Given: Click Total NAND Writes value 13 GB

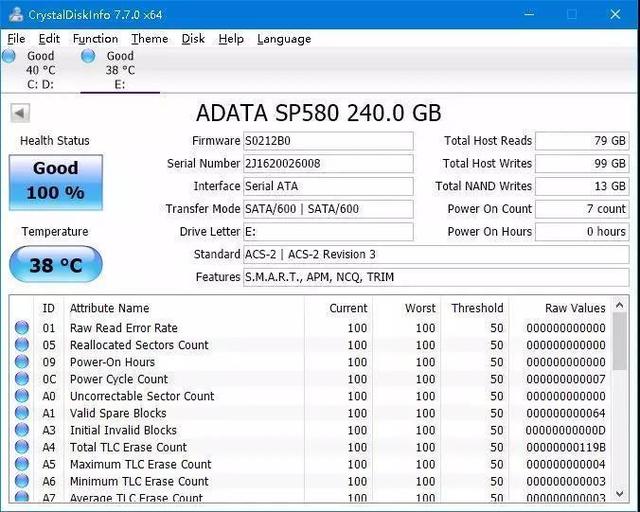Looking at the screenshot, I should 582,186.
